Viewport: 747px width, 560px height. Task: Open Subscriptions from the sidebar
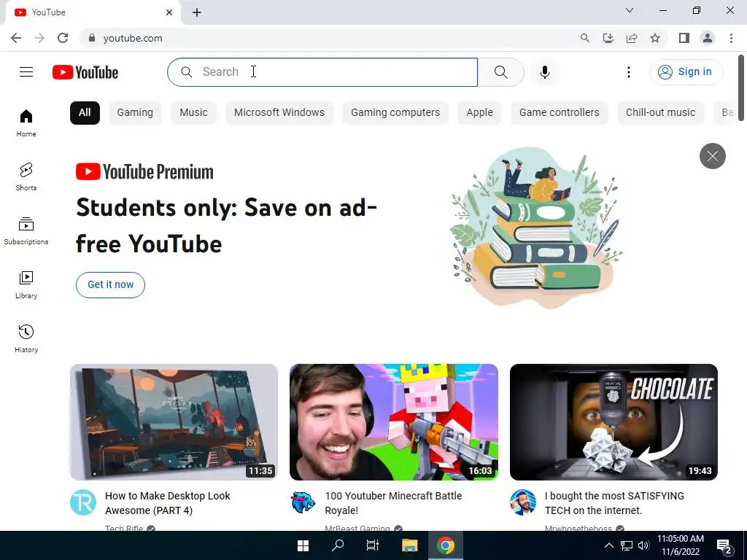26,231
